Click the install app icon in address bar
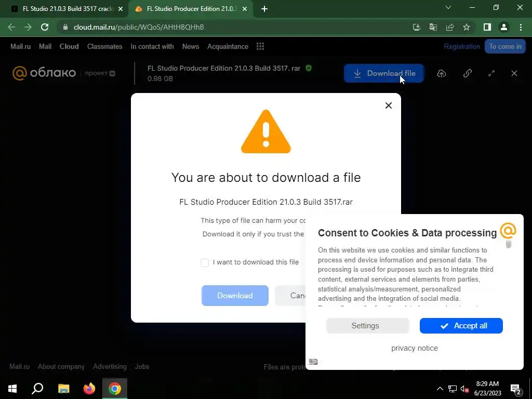Viewport: 532px width, 399px height. [417, 27]
